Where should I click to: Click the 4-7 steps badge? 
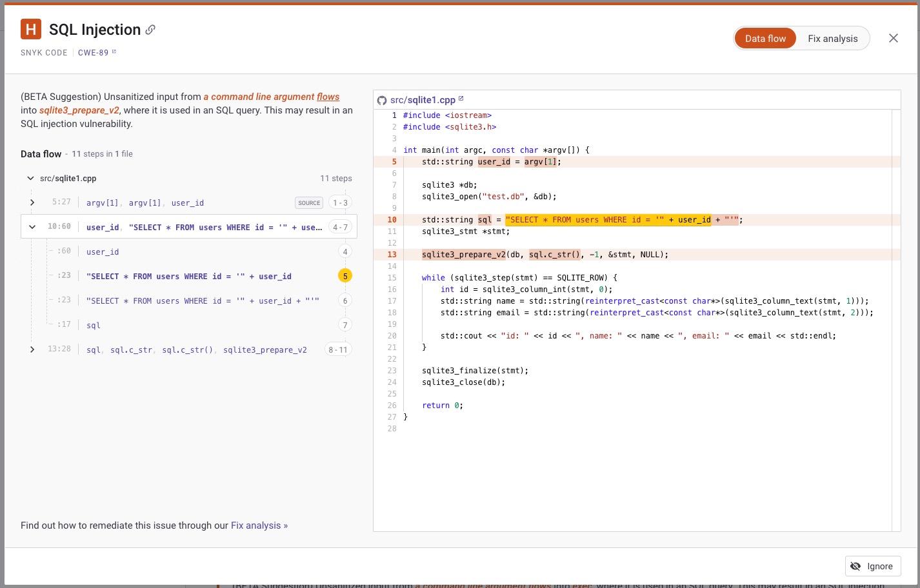point(340,227)
